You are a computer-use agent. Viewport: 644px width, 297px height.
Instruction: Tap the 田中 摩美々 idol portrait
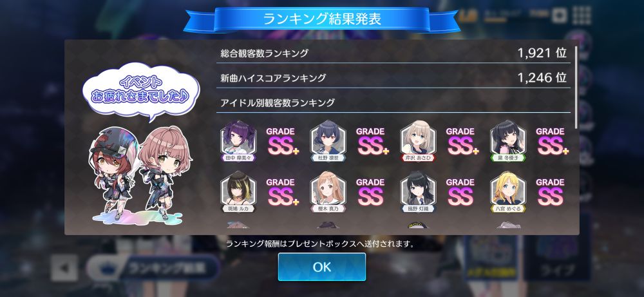point(238,141)
